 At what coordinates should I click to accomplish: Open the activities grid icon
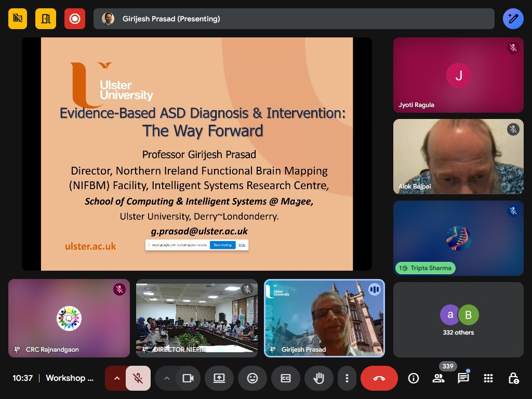click(488, 378)
